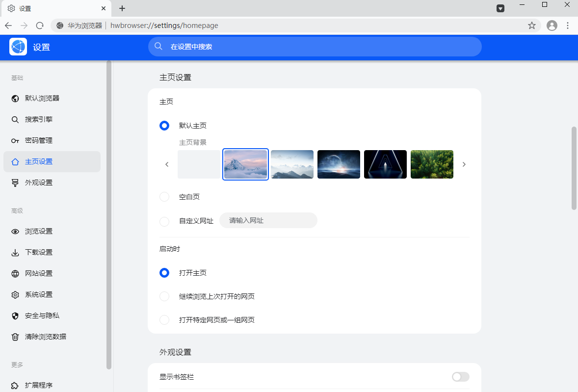Click the 请输入网址 custom URL field
Image resolution: width=578 pixels, height=392 pixels.
coord(268,220)
